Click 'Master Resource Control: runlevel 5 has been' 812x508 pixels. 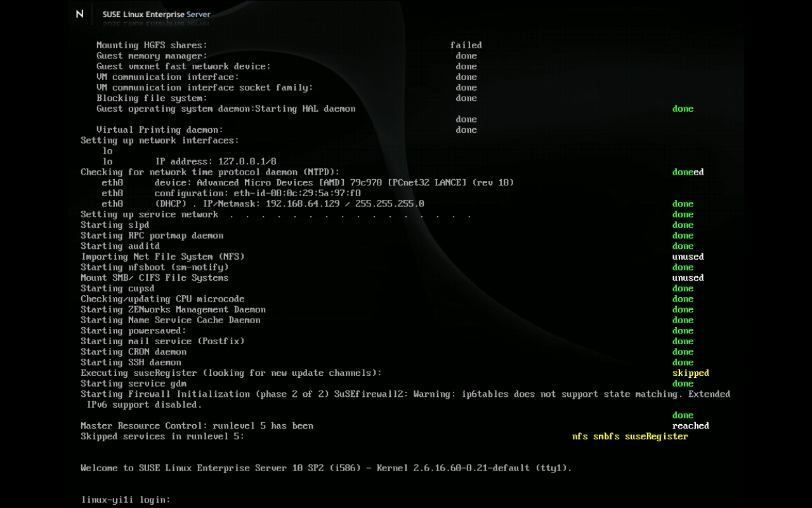pos(197,426)
